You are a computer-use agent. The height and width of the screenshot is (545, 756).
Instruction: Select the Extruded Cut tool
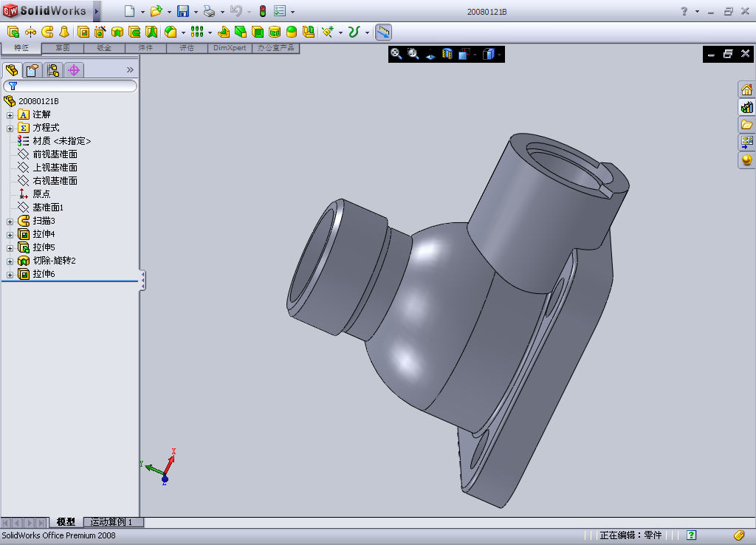click(x=83, y=32)
